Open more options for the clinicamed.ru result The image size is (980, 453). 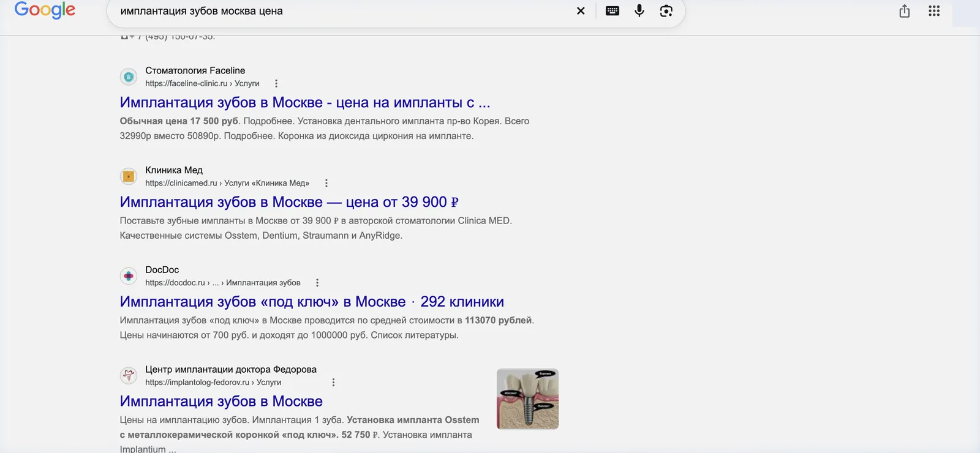[x=326, y=183]
